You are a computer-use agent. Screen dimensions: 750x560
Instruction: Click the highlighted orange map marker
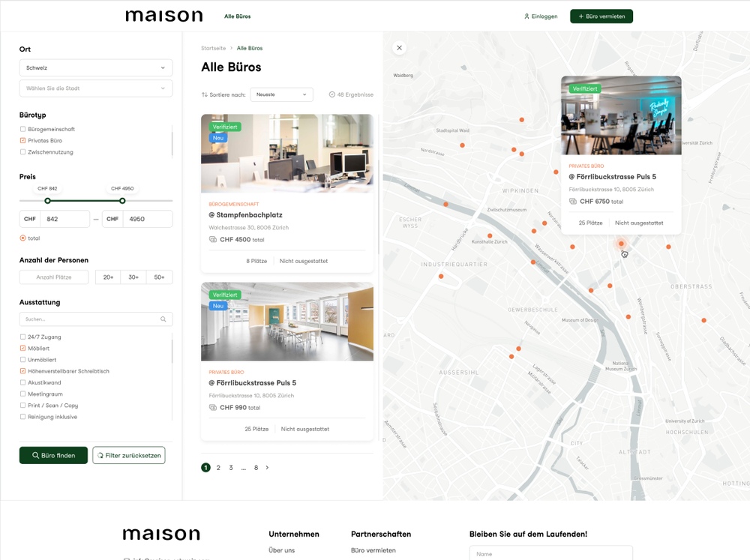pos(621,243)
